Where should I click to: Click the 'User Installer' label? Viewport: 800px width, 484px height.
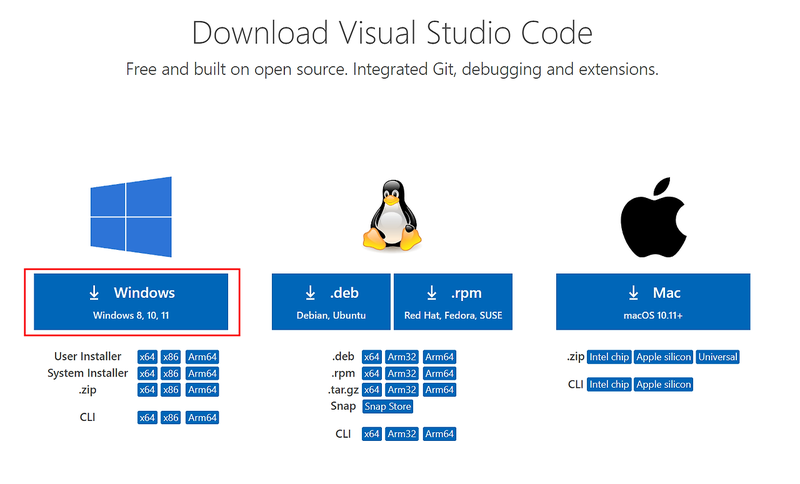[x=88, y=356]
